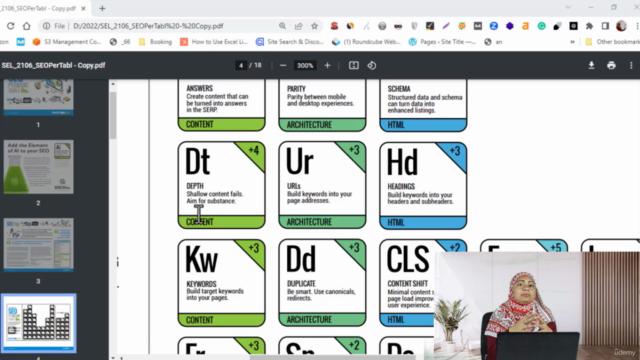This screenshot has height=360, width=640.
Task: Zoom out the PDF with minus
Action: coord(283,65)
